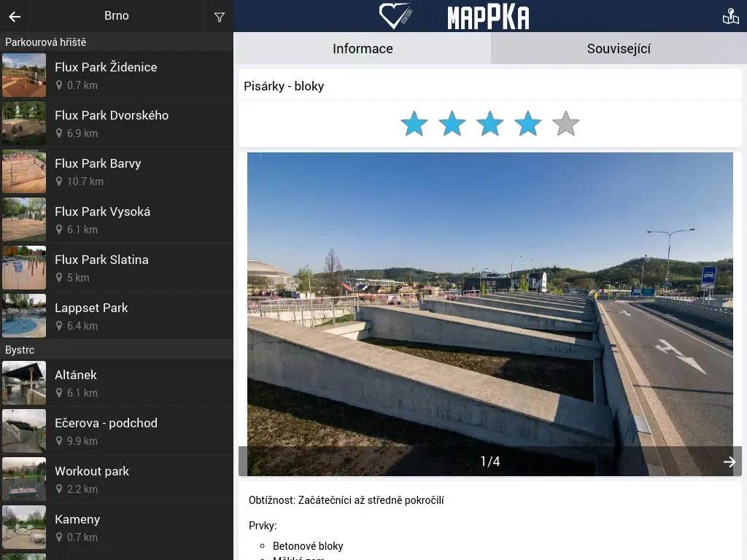Rate with the first star
Viewport: 747px width, 560px height.
414,124
